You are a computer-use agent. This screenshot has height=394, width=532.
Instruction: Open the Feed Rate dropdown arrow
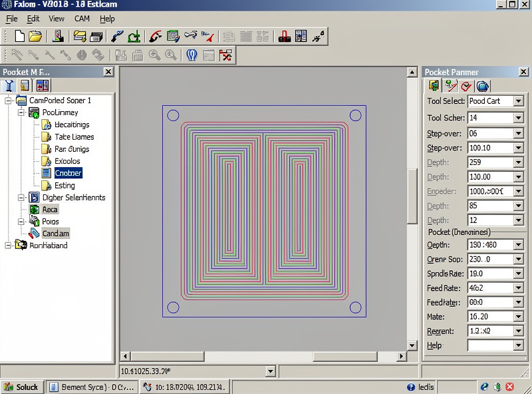click(x=518, y=288)
